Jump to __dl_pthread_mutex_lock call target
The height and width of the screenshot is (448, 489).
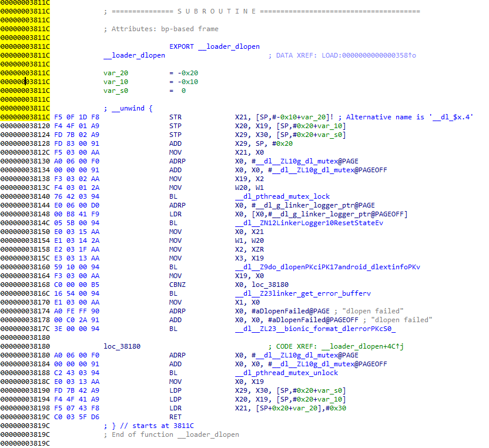(x=282, y=196)
